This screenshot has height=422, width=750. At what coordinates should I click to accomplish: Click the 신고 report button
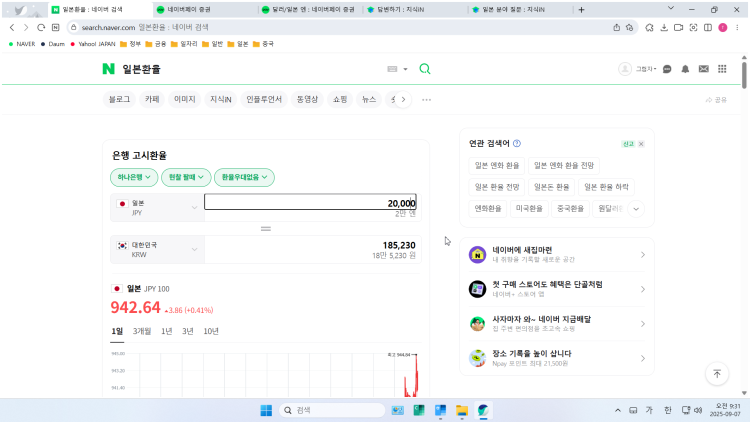[x=628, y=144]
